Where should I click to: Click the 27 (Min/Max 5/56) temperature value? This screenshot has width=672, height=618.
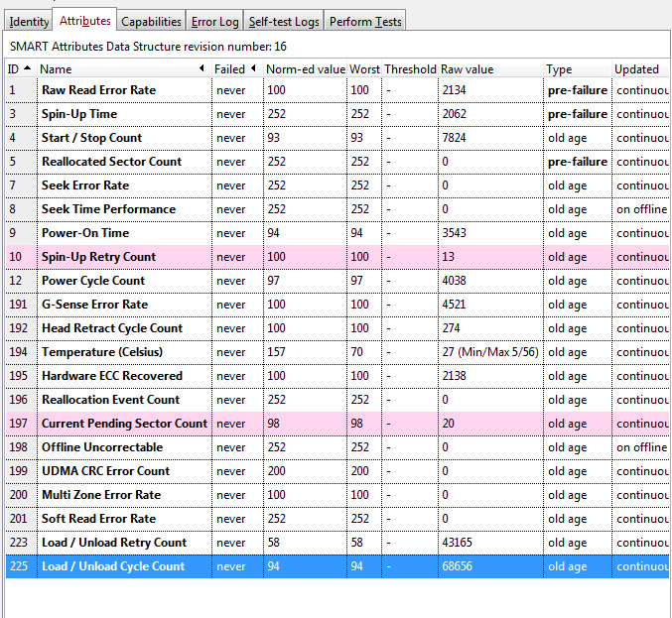(490, 352)
